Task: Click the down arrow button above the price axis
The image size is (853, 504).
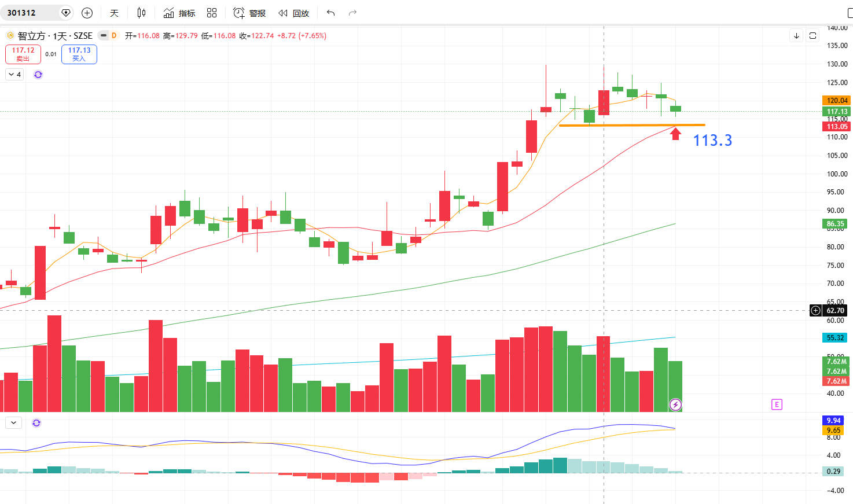Action: click(x=797, y=36)
